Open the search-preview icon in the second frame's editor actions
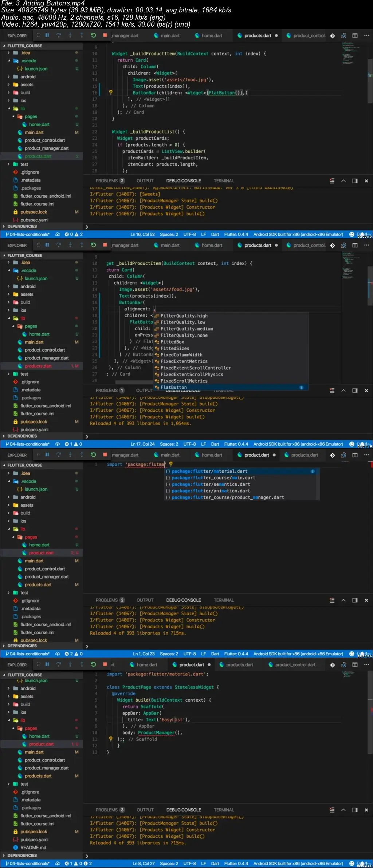 343,245
